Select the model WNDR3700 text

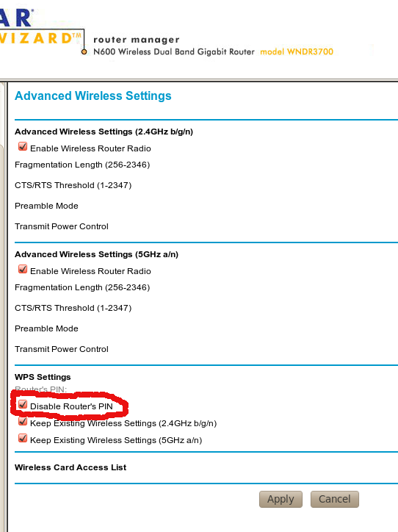click(297, 51)
